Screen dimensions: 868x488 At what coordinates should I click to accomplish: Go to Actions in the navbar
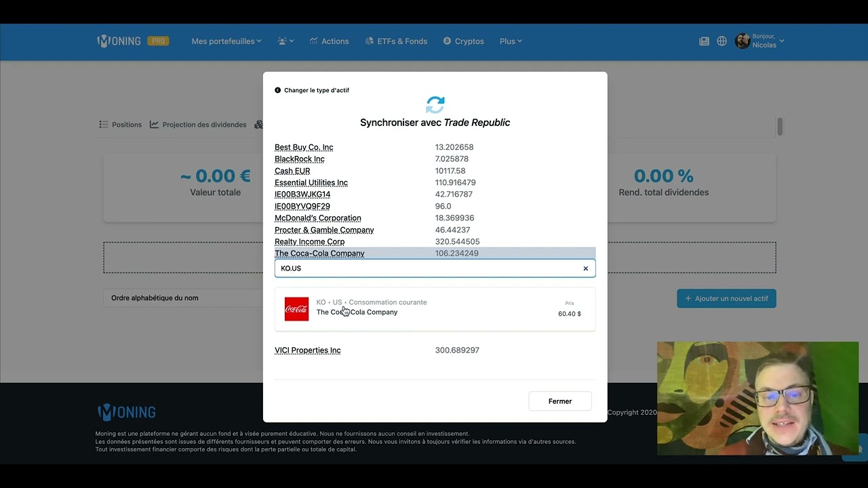[x=329, y=41]
